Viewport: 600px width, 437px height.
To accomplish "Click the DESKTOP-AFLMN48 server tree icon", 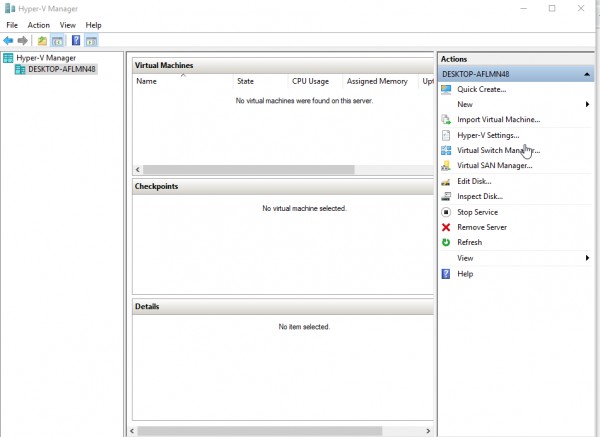I will point(20,69).
